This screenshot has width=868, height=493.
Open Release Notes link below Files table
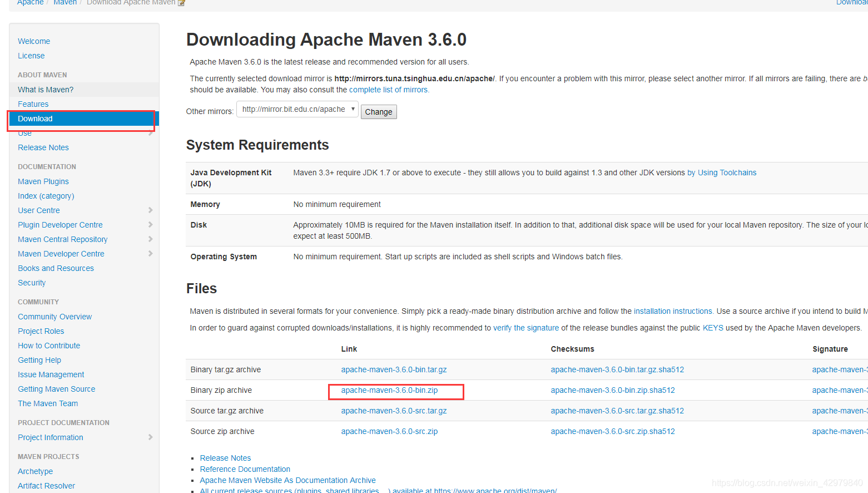(225, 458)
